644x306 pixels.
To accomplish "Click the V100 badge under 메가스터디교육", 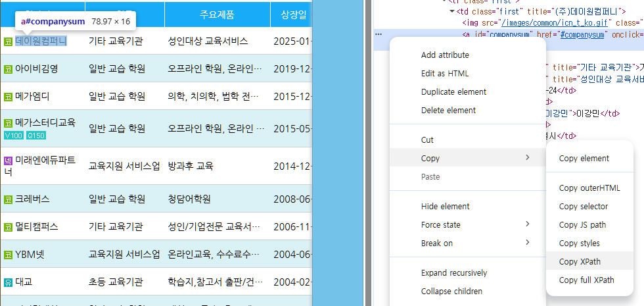I will (x=14, y=136).
